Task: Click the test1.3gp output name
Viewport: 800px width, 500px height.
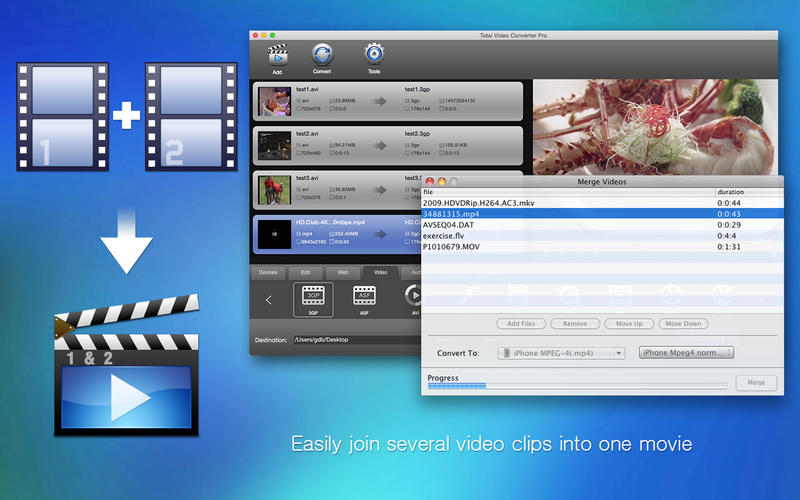Action: coord(417,89)
